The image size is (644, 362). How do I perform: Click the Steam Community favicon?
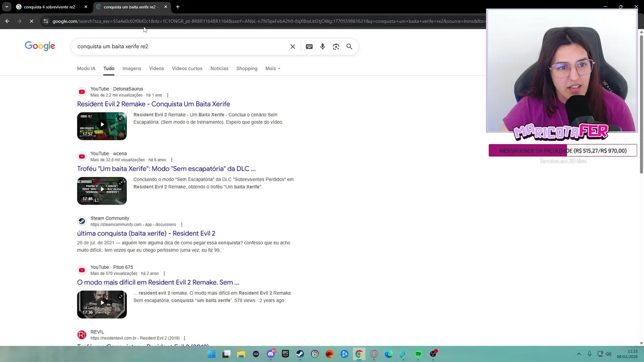coord(82,221)
